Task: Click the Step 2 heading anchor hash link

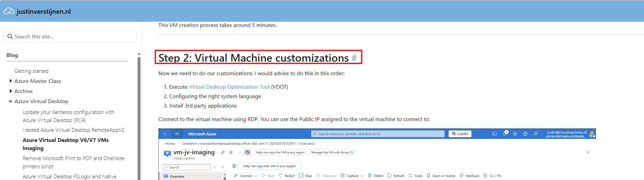Action: pos(354,58)
